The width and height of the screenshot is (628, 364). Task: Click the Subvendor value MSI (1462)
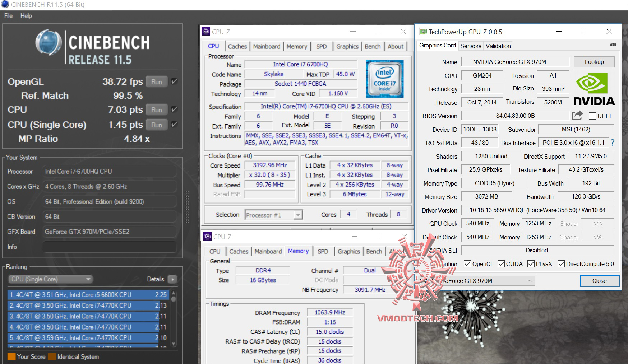576,129
